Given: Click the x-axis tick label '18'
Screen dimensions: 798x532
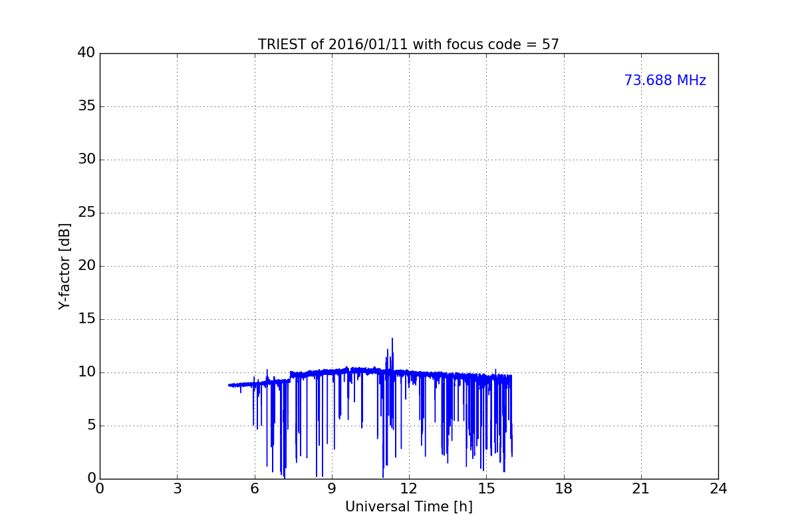Looking at the screenshot, I should (x=564, y=489).
